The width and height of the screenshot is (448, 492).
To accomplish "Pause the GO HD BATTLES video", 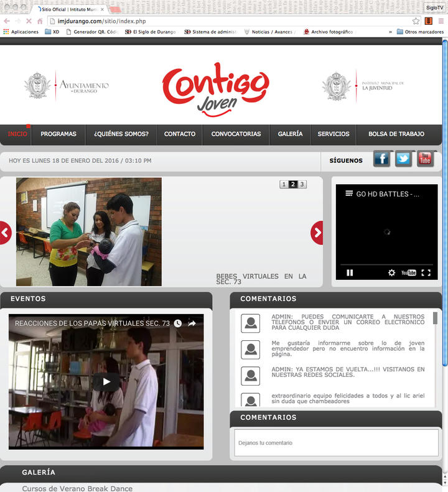I will 350,272.
